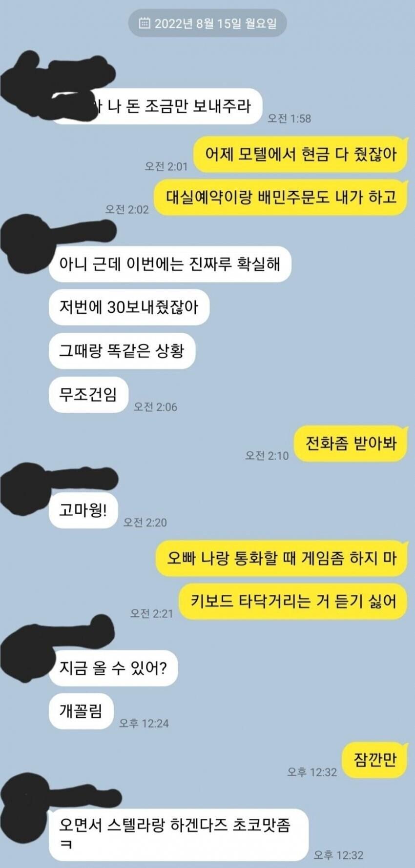Screen dimensions: 415x868
Task: Tap the 개꼴림 message bubble
Action: 81,711
